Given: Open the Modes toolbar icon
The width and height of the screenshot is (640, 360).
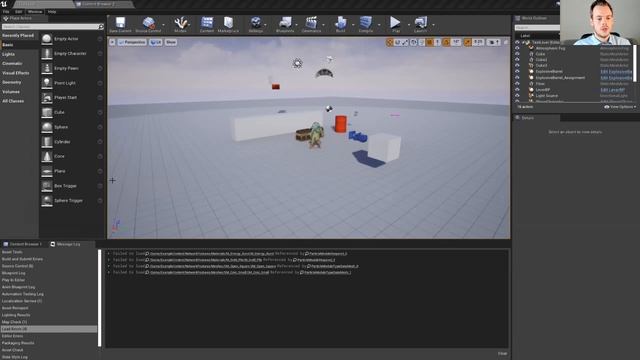Looking at the screenshot, I should coord(180,24).
